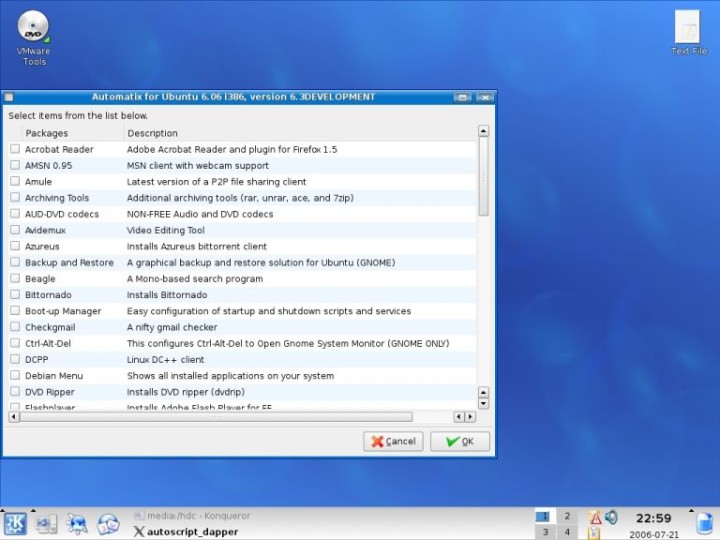
Task: Check the AUD-DVD codecs checkbox
Action: tap(15, 214)
